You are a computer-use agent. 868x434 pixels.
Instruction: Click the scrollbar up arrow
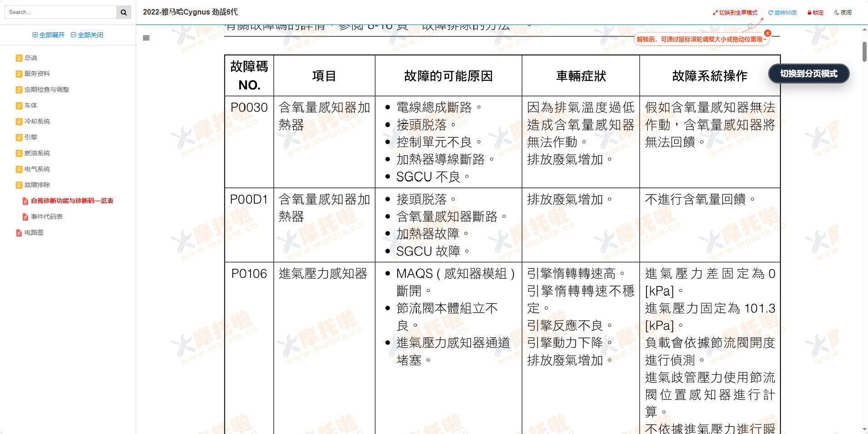864,30
